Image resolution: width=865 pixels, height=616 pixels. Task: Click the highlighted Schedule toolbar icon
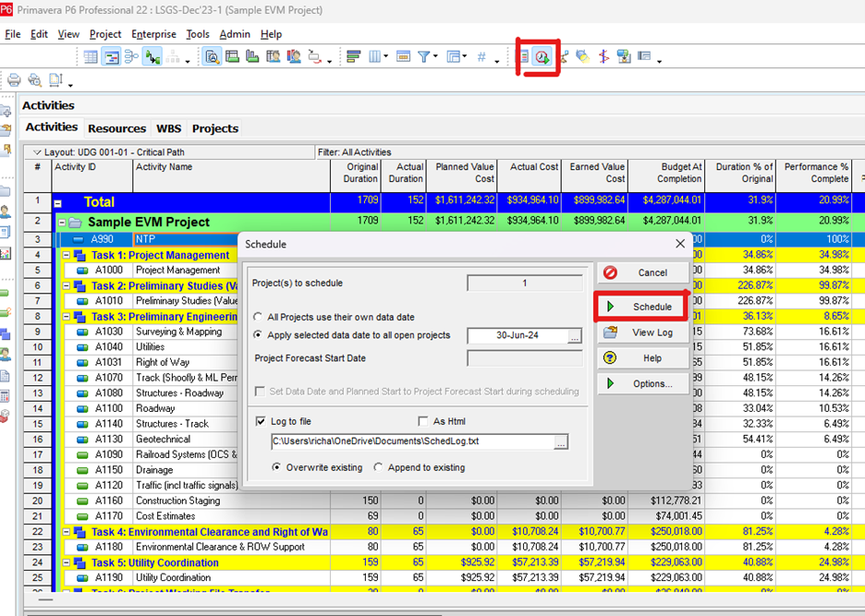tap(540, 56)
